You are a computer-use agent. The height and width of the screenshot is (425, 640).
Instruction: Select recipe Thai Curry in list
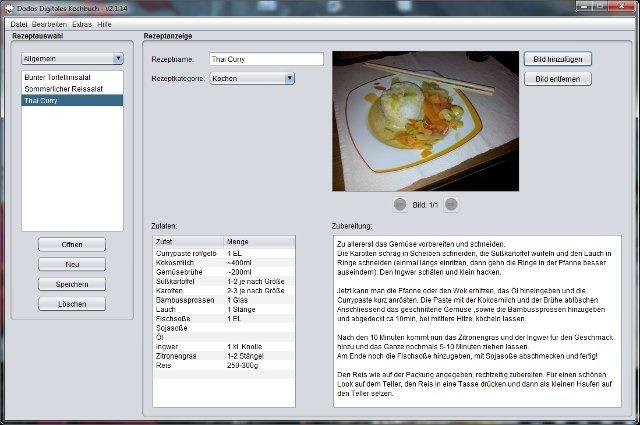pyautogui.click(x=72, y=100)
